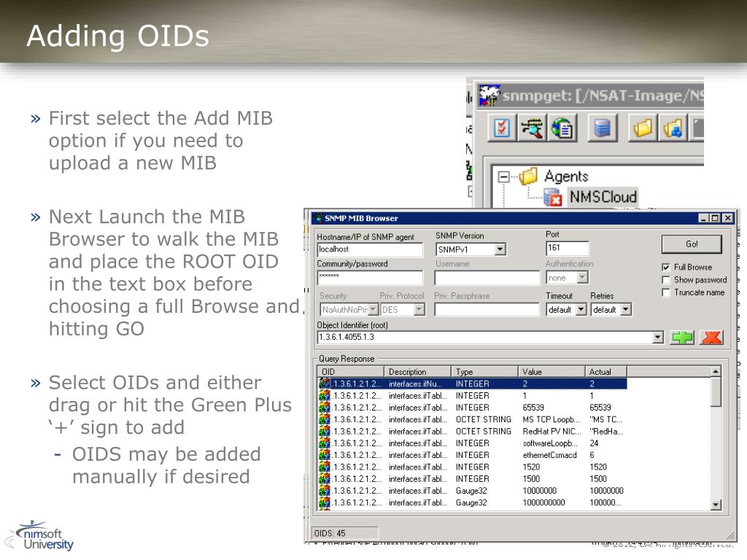
Task: Select row with value 1520
Action: tap(472, 467)
